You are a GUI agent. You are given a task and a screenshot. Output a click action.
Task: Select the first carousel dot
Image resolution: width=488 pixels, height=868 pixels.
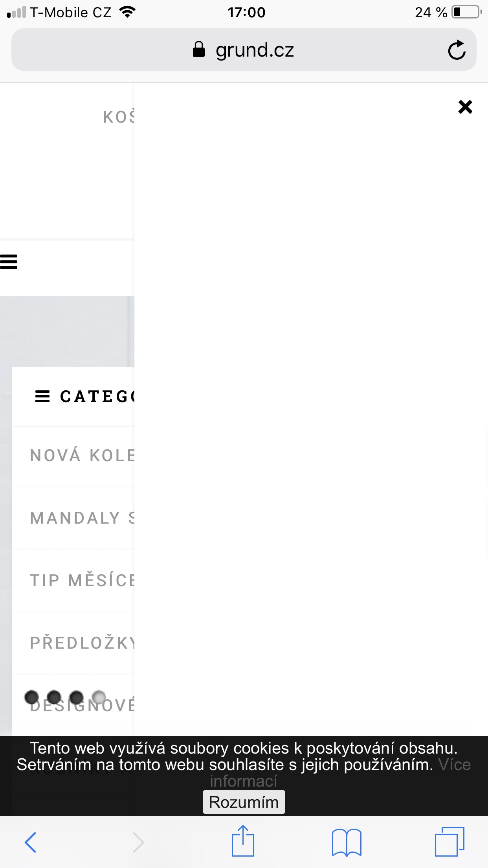coord(32,697)
